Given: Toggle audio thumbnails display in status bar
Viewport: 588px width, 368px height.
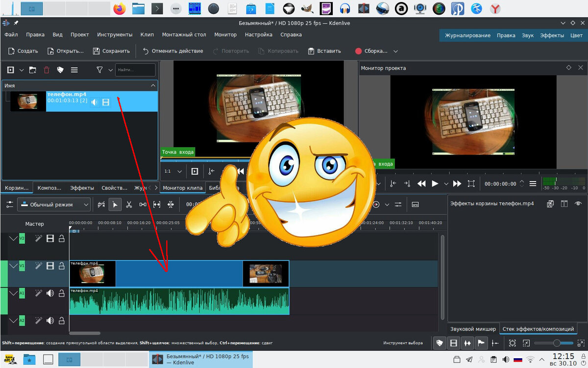Looking at the screenshot, I should click(467, 343).
